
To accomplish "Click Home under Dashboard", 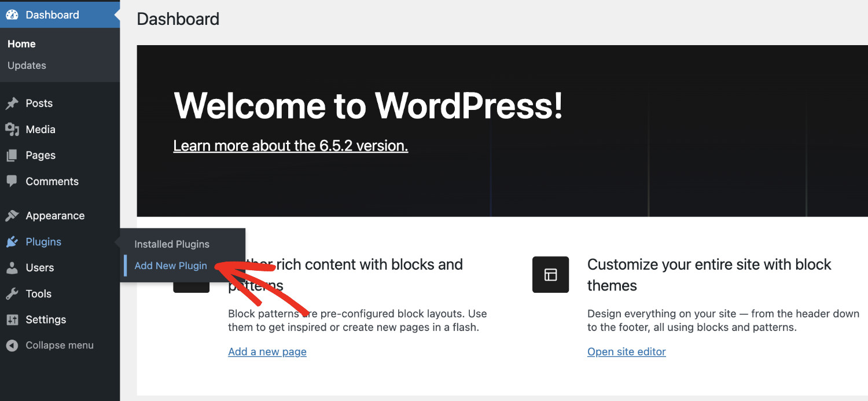I will click(x=21, y=43).
